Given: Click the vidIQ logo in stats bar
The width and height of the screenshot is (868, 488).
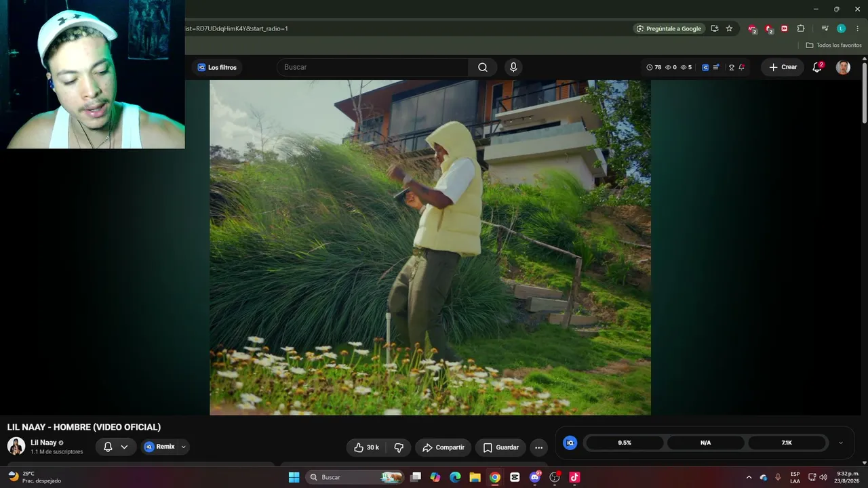Looking at the screenshot, I should [570, 443].
